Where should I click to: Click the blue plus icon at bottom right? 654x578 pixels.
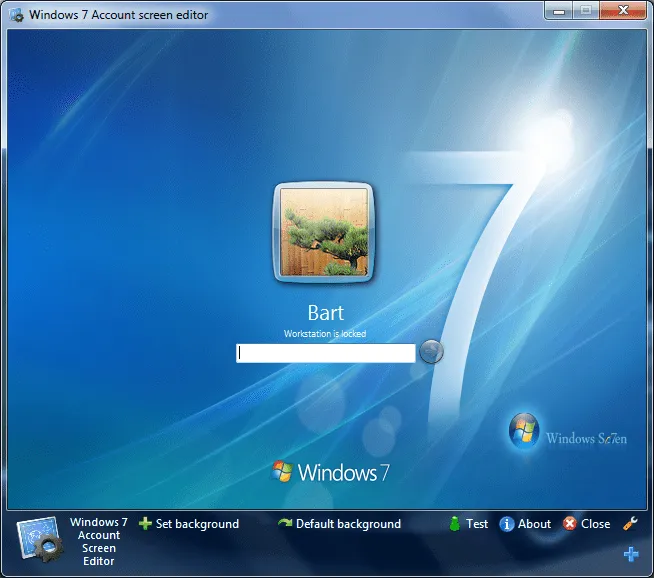pyautogui.click(x=631, y=554)
